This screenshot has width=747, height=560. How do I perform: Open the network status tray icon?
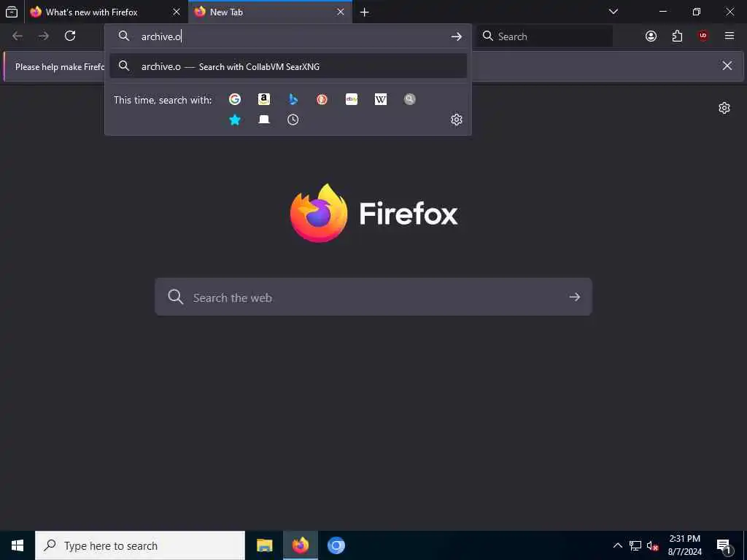[635, 545]
